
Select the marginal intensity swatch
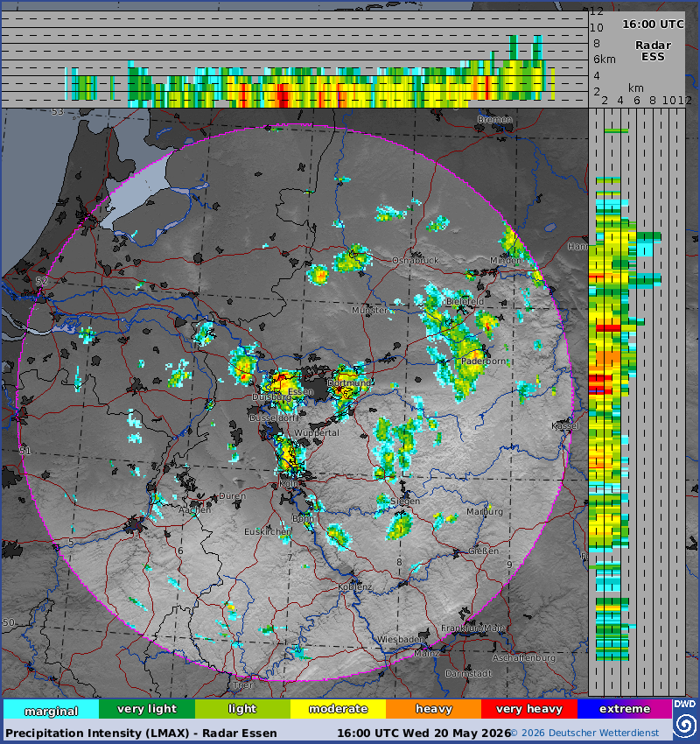(x=52, y=709)
